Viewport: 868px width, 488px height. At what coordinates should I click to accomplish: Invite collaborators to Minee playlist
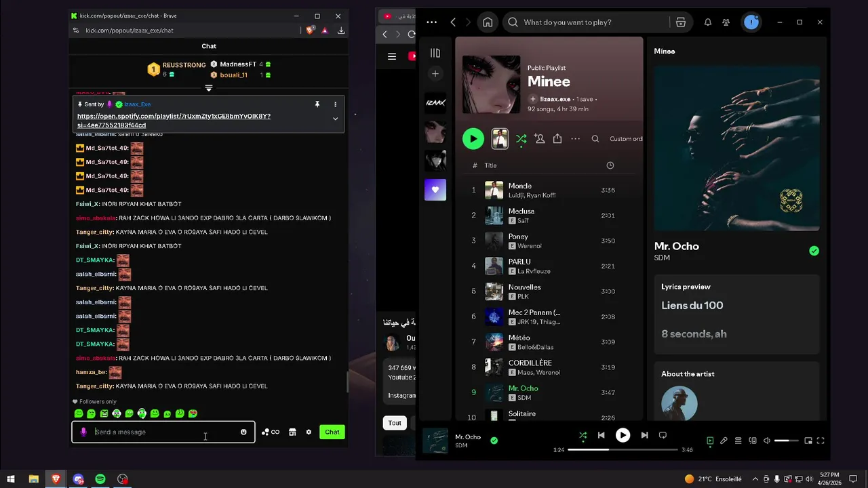click(x=539, y=139)
